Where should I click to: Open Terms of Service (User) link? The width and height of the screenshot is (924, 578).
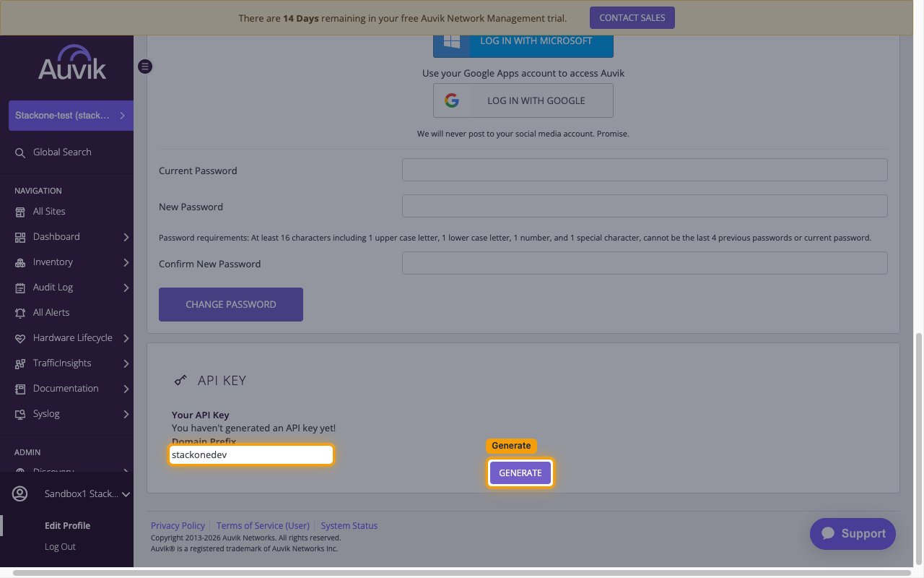(263, 525)
